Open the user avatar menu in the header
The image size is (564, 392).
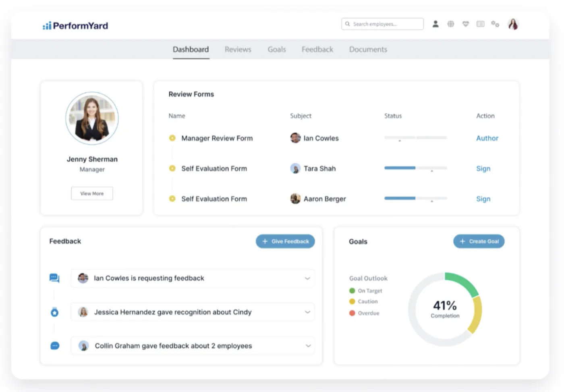(513, 24)
